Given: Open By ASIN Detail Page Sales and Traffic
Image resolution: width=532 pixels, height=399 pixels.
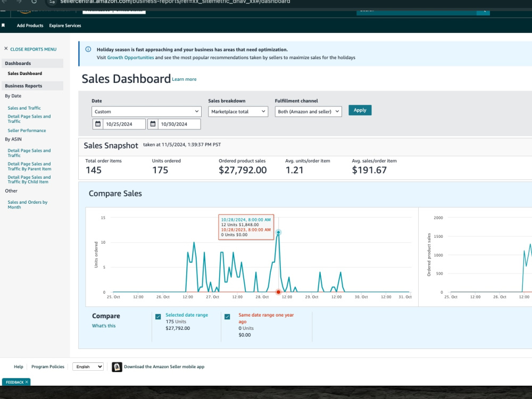Looking at the screenshot, I should [x=29, y=153].
